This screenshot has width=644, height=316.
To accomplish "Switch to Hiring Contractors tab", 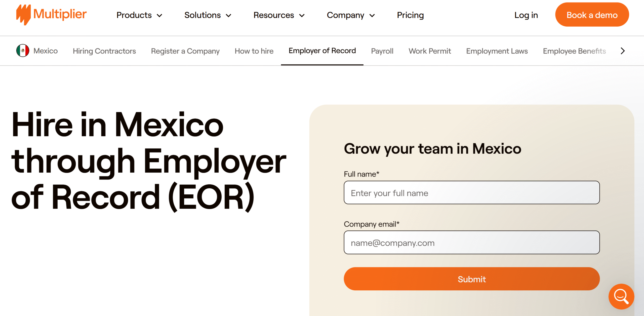I will point(104,51).
